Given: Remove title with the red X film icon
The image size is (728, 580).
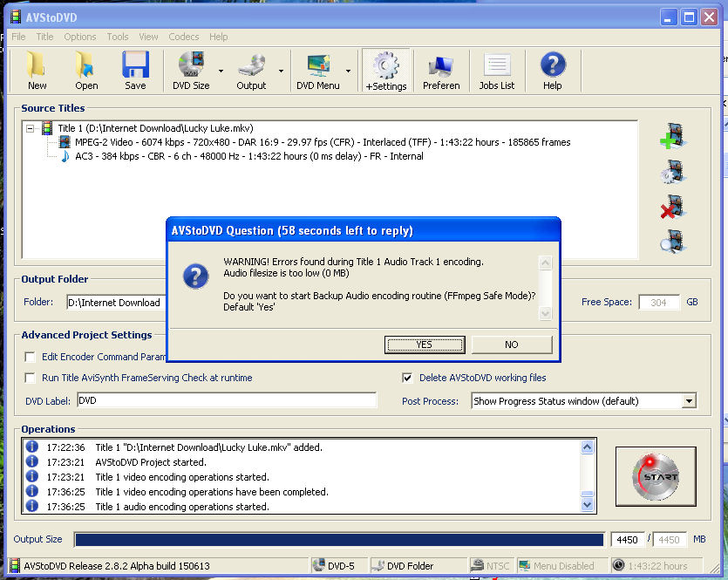Looking at the screenshot, I should click(x=673, y=207).
